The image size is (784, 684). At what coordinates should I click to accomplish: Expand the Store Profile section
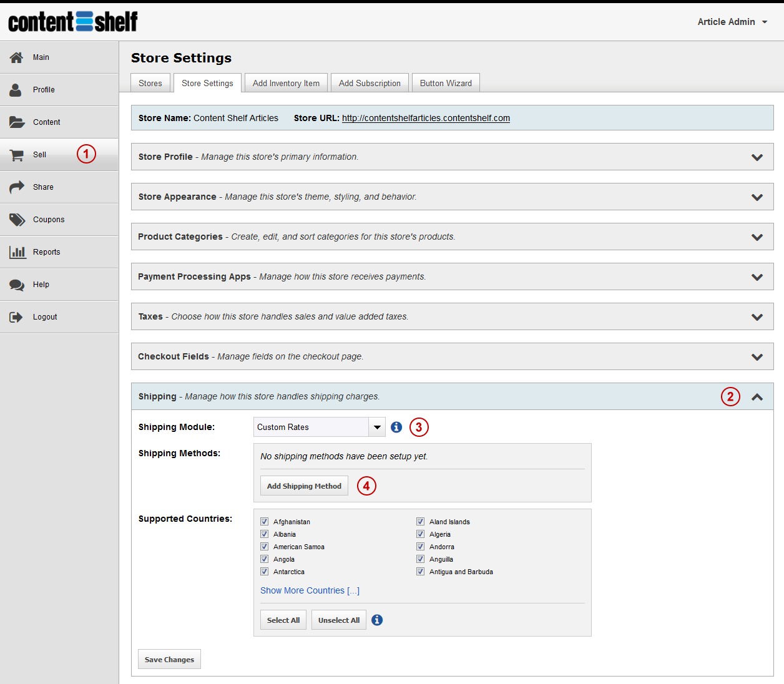[757, 157]
